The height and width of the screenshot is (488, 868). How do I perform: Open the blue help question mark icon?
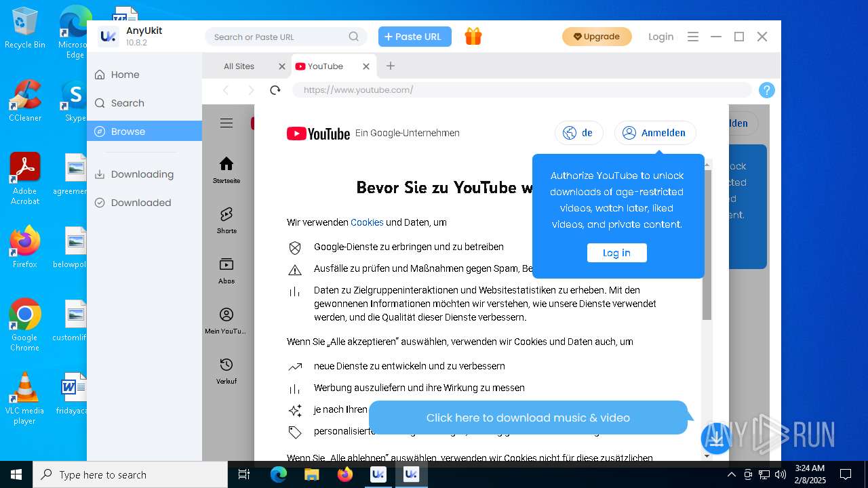coord(766,90)
